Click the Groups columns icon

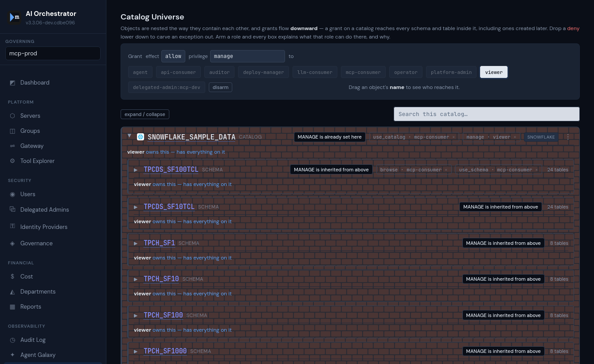pyautogui.click(x=12, y=131)
